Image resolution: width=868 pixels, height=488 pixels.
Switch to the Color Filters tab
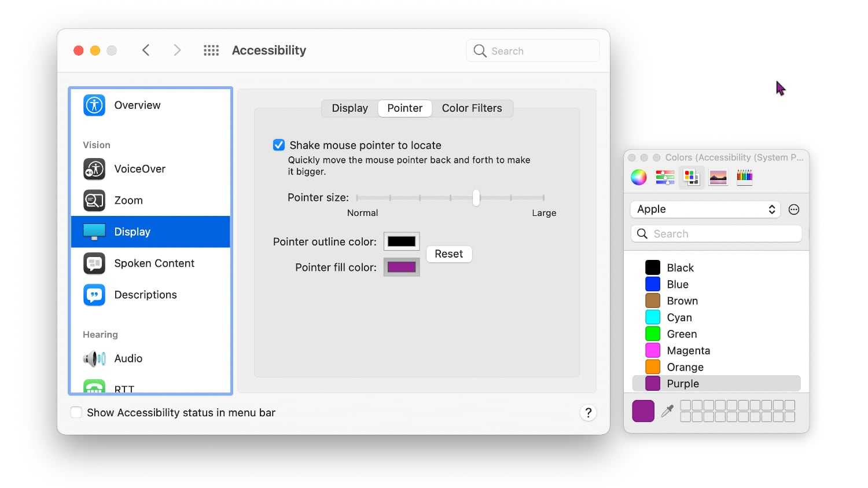pos(472,108)
